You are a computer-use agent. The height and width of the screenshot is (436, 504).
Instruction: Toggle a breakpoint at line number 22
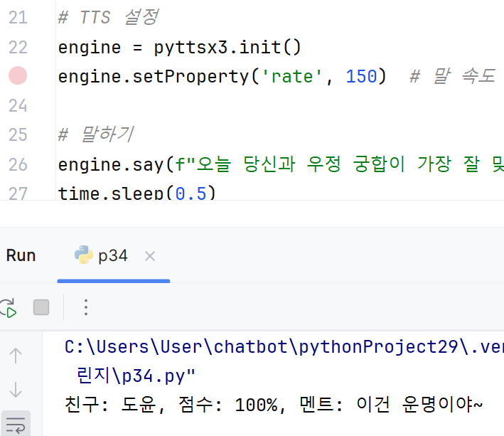pyautogui.click(x=17, y=48)
